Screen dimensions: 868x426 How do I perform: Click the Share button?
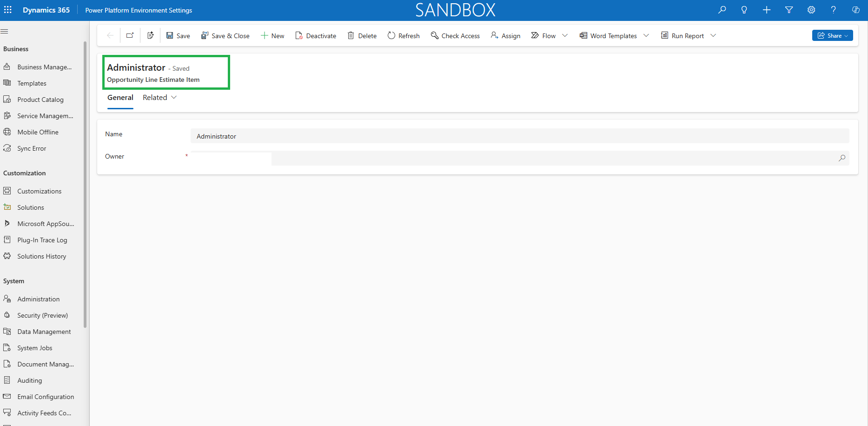click(x=832, y=35)
